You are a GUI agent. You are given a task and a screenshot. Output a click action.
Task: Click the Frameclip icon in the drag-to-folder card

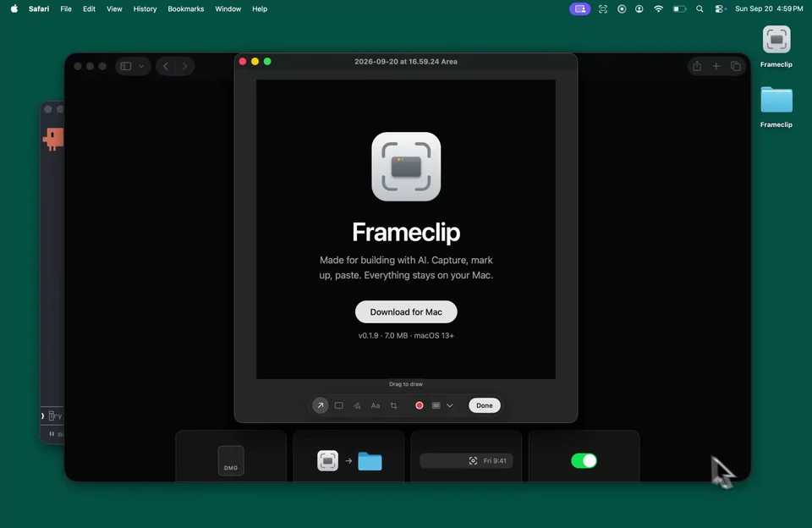click(328, 460)
